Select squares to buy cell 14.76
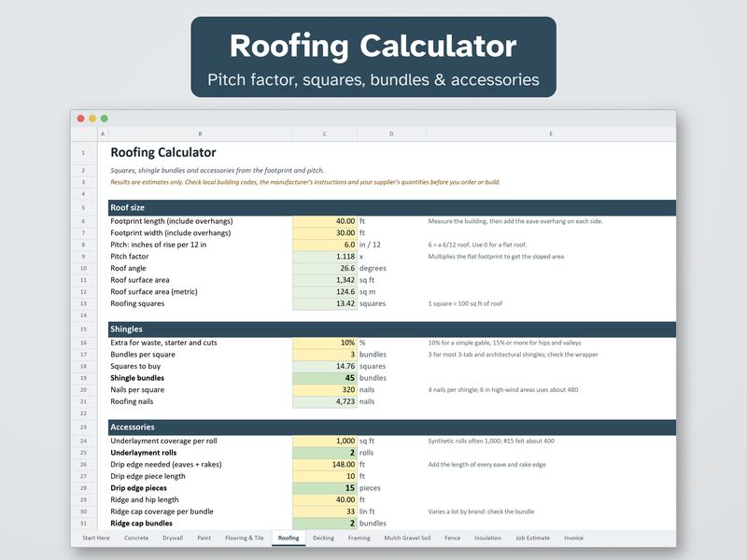This screenshot has height=560, width=747. pos(324,366)
